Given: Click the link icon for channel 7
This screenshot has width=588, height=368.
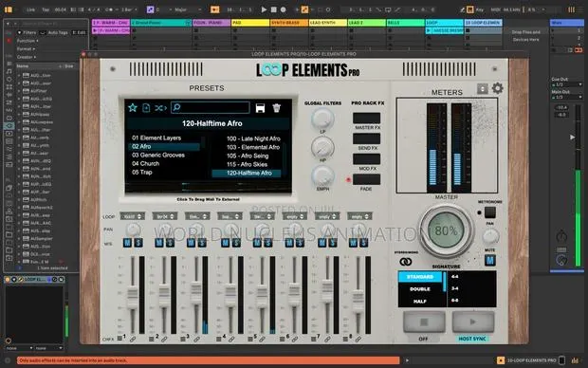Looking at the screenshot, I should pos(327,340).
